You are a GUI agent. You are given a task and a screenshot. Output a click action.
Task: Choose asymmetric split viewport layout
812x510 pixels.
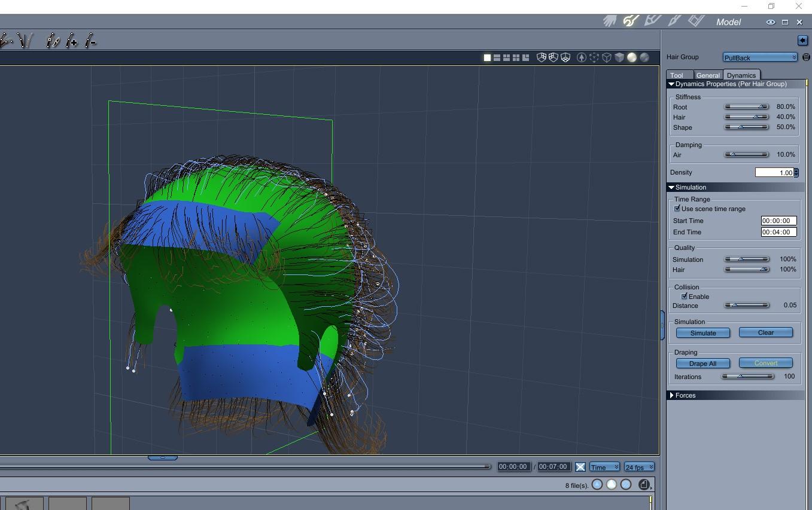point(525,58)
